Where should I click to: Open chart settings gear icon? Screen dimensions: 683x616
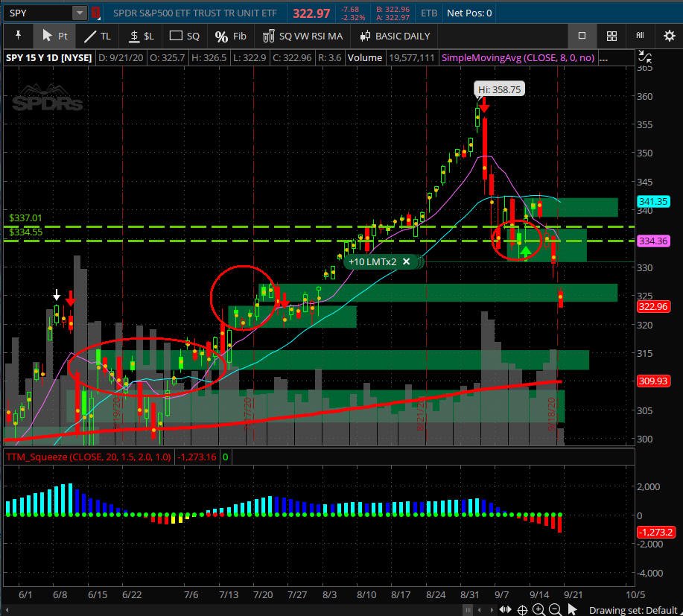point(668,36)
